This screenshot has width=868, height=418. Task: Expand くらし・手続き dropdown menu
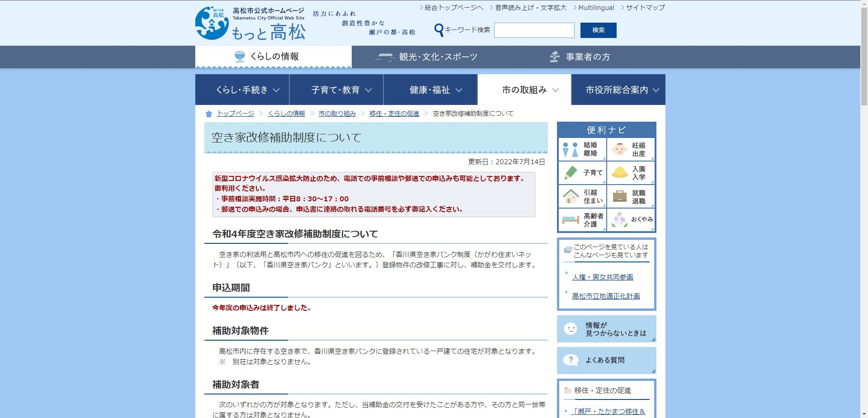click(242, 90)
